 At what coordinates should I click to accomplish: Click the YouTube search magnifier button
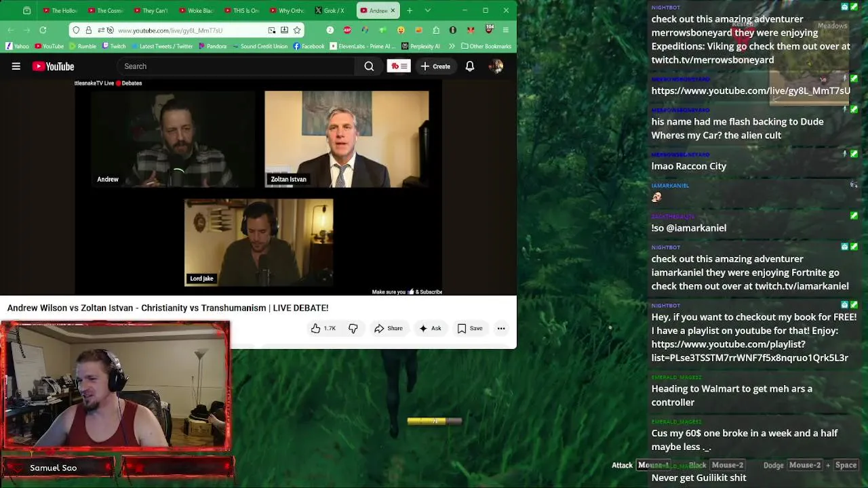click(369, 66)
